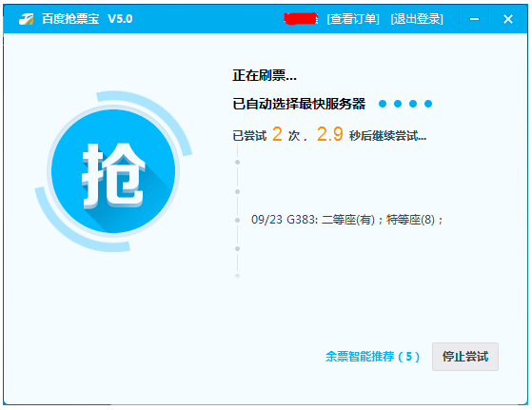
Task: Open 余票智能推荐 (5) suggestions
Action: (x=372, y=357)
